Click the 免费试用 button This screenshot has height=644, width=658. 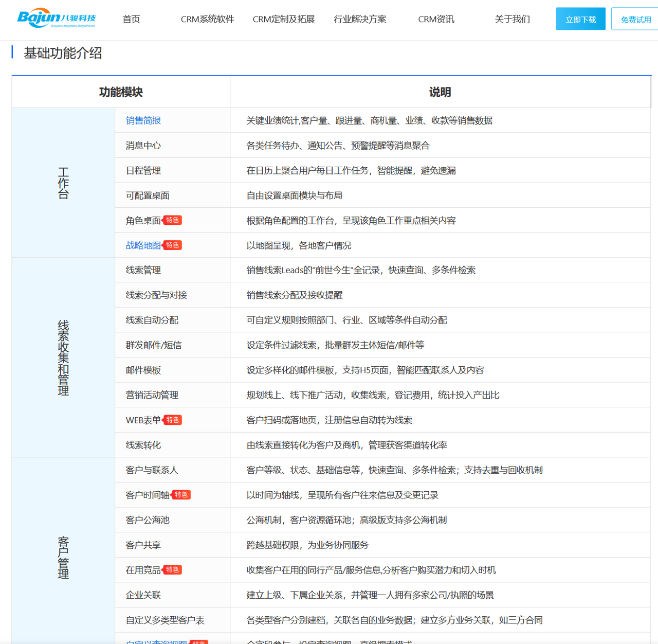coord(635,20)
